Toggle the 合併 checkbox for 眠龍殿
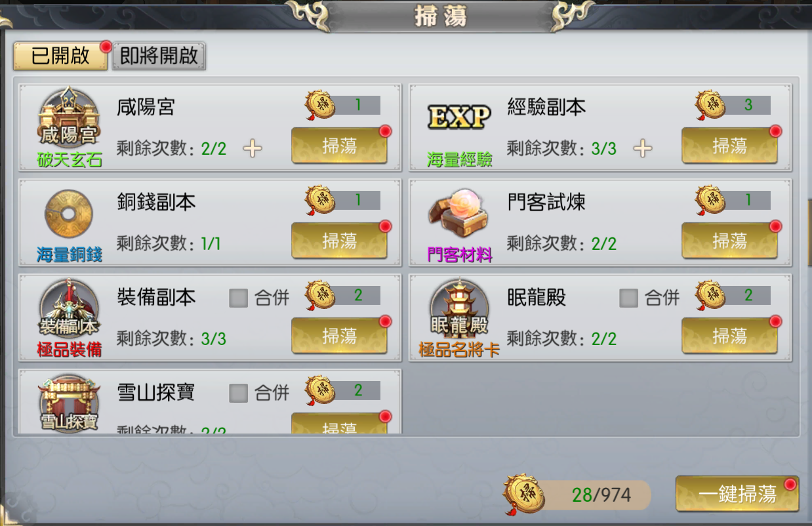 click(x=629, y=298)
